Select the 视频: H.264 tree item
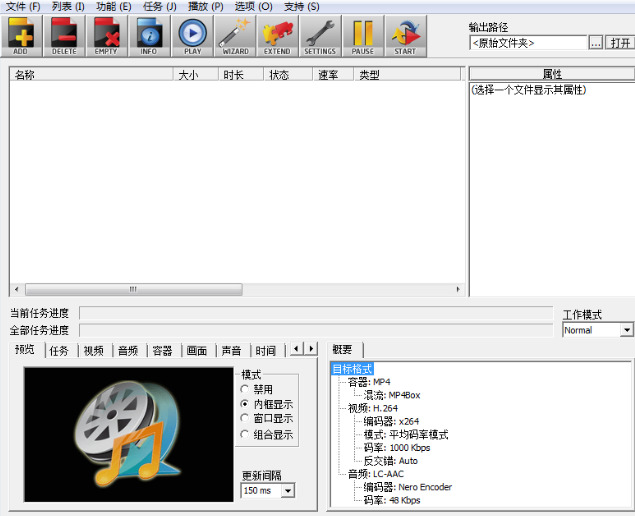Image resolution: width=635 pixels, height=516 pixels. tap(373, 408)
